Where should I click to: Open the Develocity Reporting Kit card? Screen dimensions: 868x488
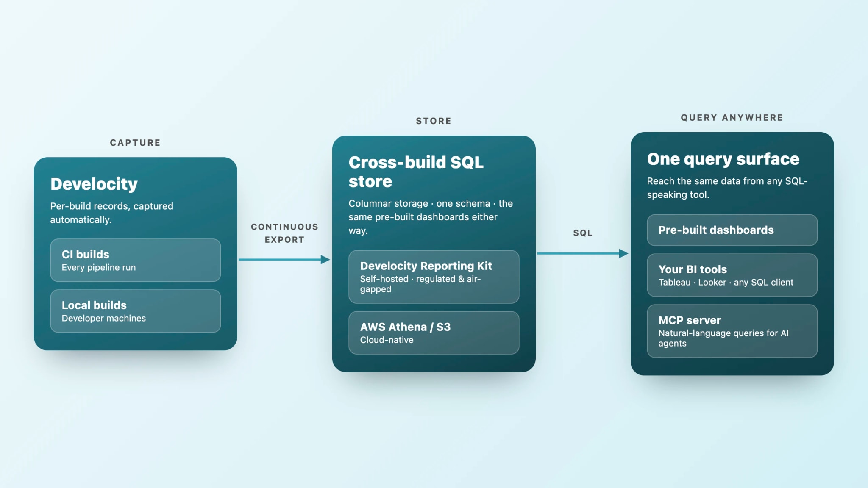tap(434, 277)
